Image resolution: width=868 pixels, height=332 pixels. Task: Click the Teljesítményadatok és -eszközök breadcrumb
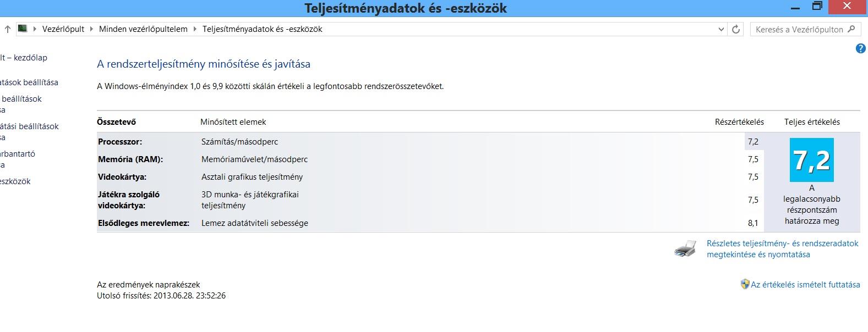click(x=263, y=29)
